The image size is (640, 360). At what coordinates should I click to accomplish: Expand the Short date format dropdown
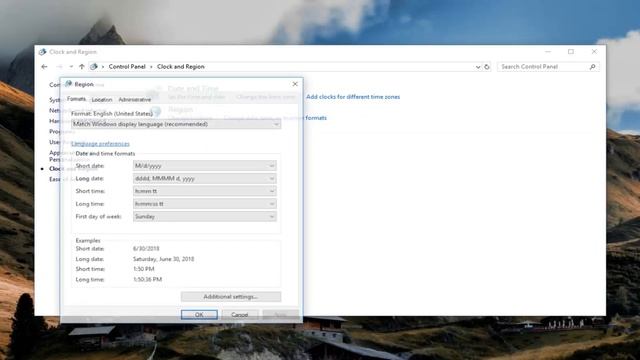(204, 166)
